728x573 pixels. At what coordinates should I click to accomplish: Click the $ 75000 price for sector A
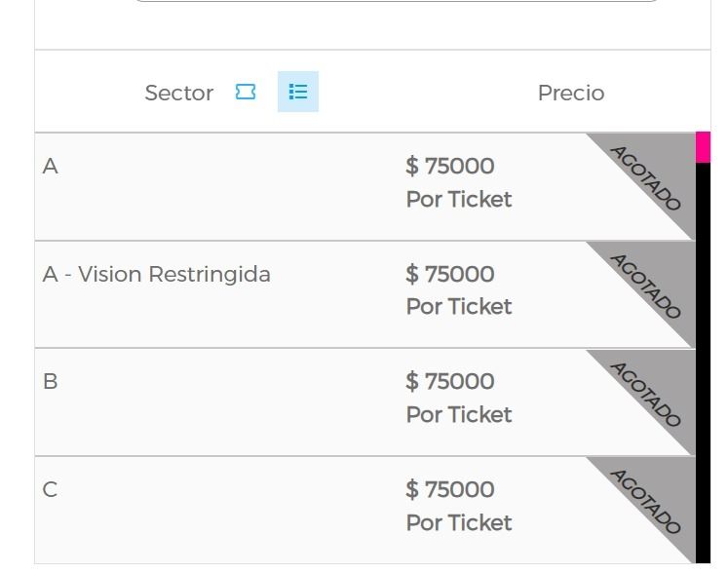(450, 167)
